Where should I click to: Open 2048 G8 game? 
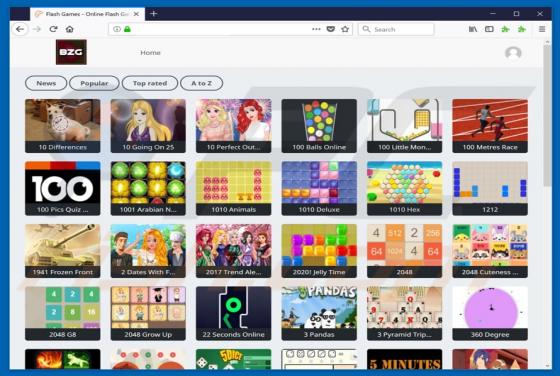click(x=62, y=313)
